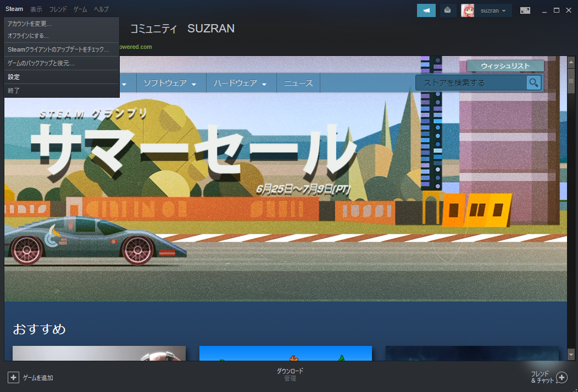Switch to Big Picture mode icon

(x=525, y=10)
